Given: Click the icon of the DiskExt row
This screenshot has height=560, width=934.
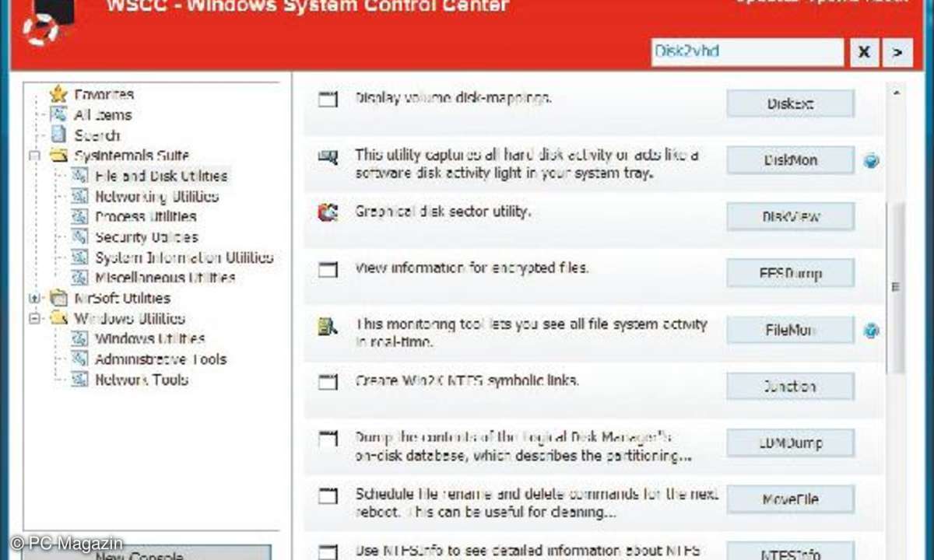Looking at the screenshot, I should [x=328, y=100].
